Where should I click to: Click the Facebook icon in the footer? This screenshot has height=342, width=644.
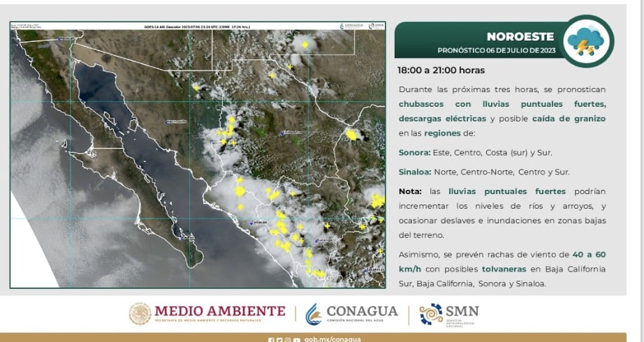pyautogui.click(x=271, y=340)
